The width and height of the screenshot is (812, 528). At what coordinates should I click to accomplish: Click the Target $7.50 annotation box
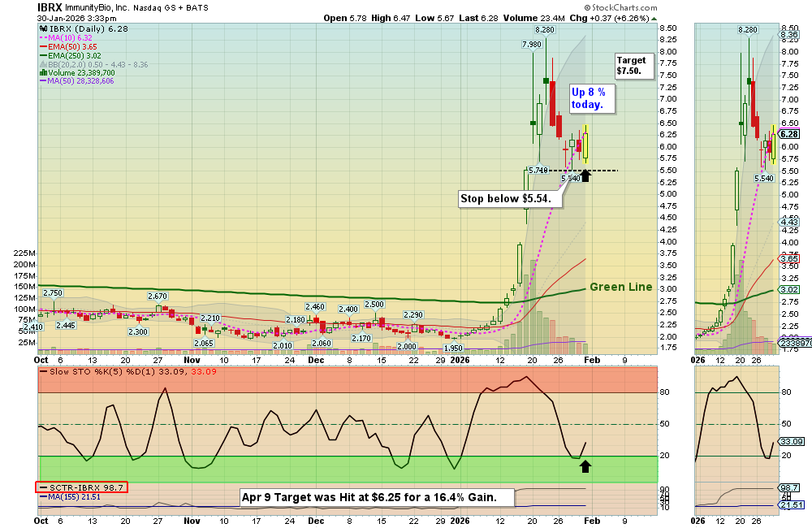click(633, 66)
